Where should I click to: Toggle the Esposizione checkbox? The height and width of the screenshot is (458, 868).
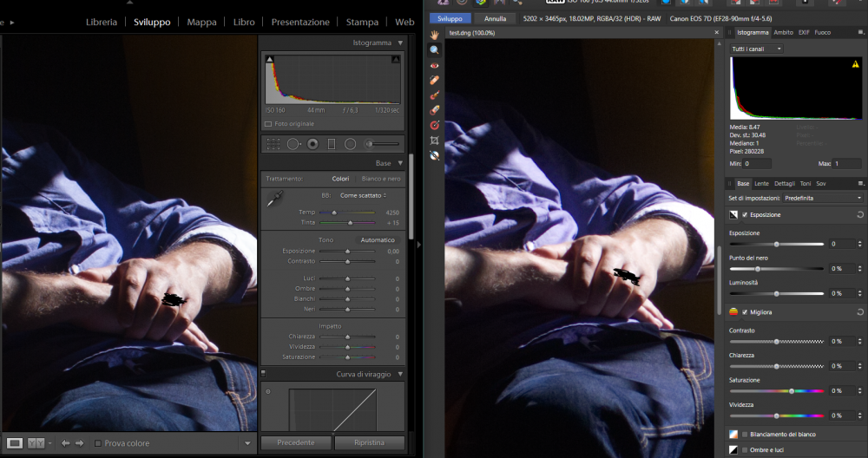point(745,214)
